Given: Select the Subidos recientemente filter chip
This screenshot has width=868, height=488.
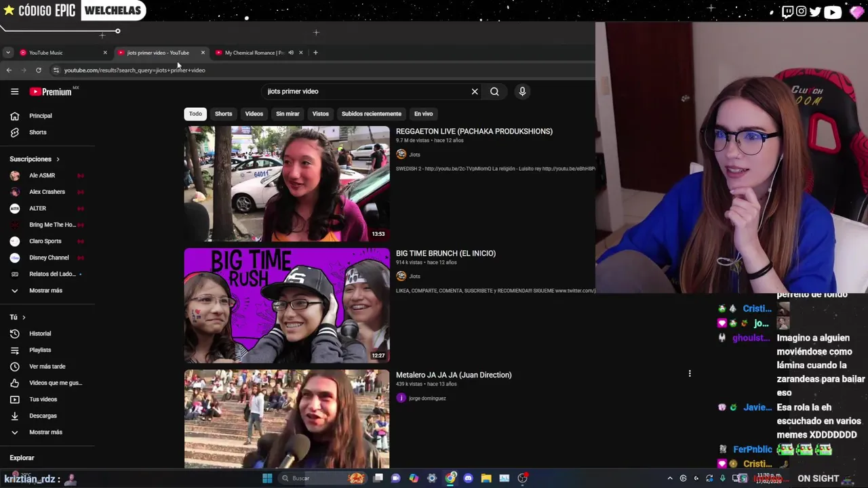Looking at the screenshot, I should [x=372, y=114].
